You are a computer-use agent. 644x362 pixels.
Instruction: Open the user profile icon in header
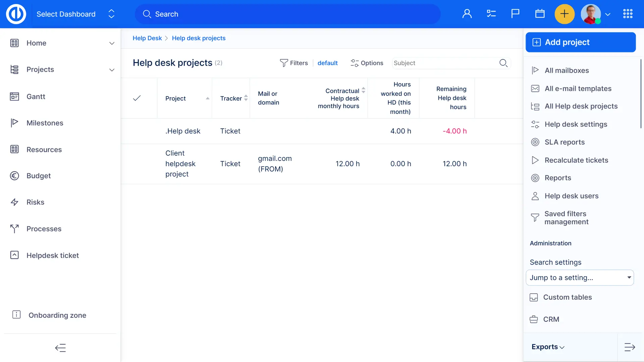click(x=467, y=14)
